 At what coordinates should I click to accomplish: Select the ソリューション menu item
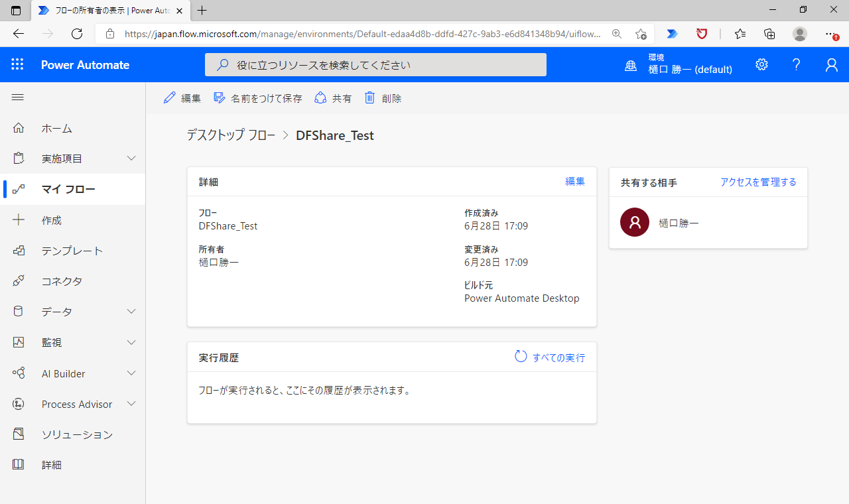(x=73, y=434)
